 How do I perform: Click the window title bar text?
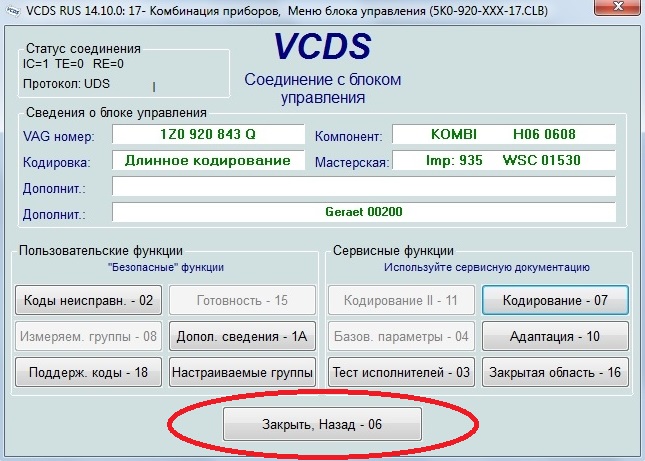tap(287, 11)
